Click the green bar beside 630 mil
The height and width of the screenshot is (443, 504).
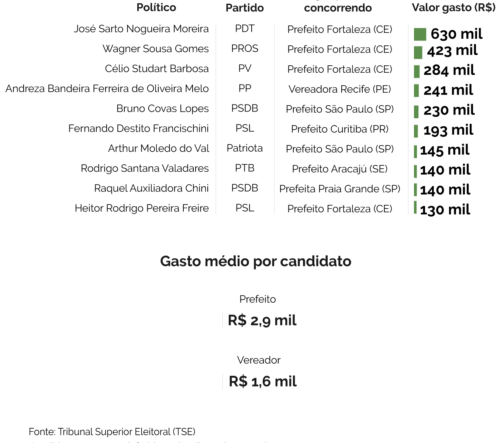[x=420, y=34]
